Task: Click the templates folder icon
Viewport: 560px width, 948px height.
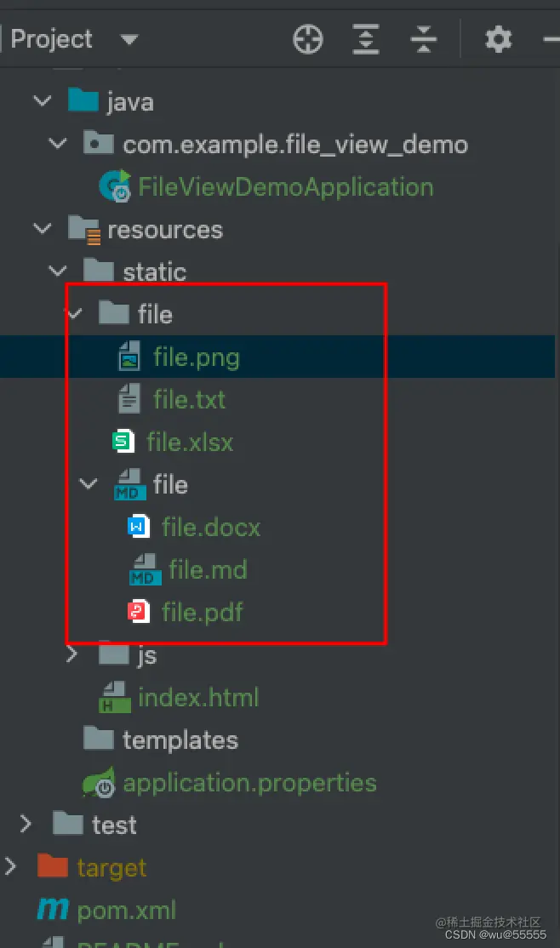Action: 98,739
